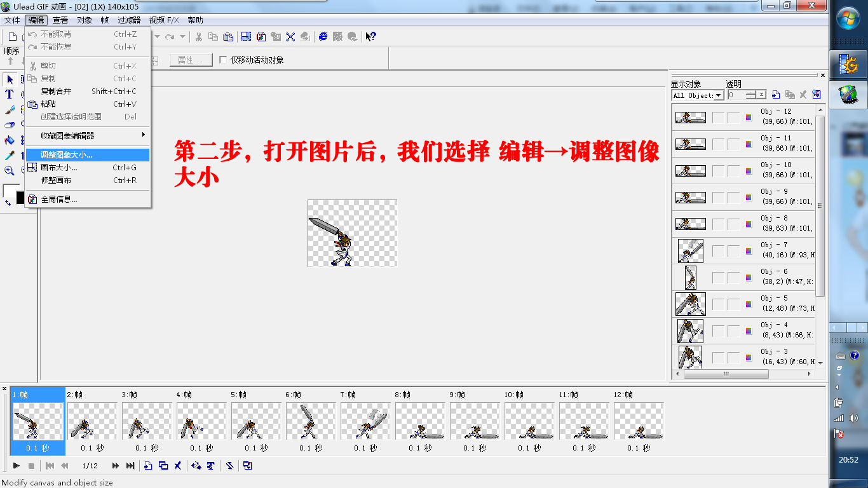Select the Paintbrush tool
This screenshot has width=868, height=488.
10,110
